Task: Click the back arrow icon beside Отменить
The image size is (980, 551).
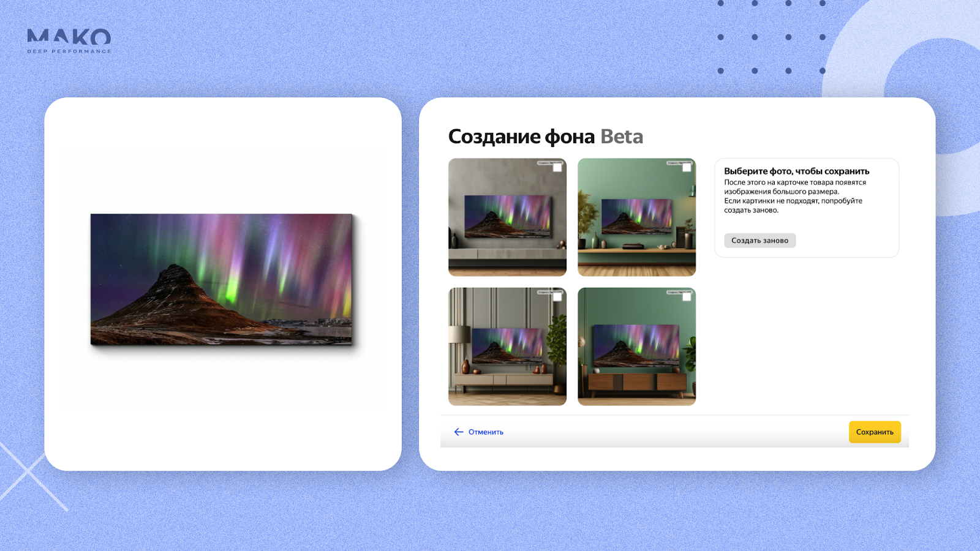Action: [459, 432]
